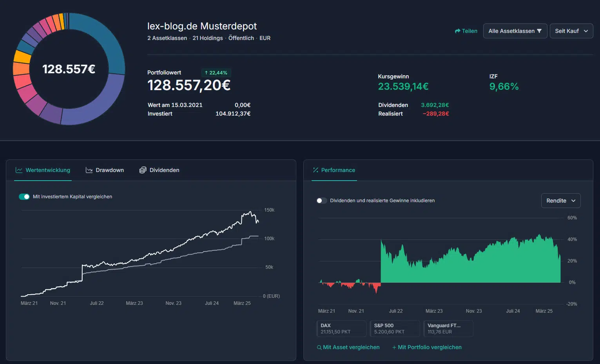Select the Vanguard FT... benchmark chip
Viewport: 600px width, 364px height.
pyautogui.click(x=448, y=328)
